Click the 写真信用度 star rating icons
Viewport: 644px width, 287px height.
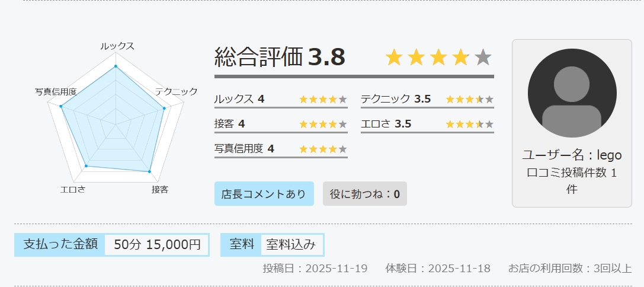click(323, 149)
